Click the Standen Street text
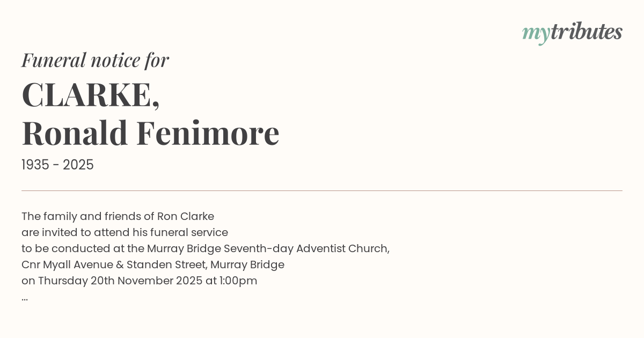The image size is (644, 338). (166, 265)
